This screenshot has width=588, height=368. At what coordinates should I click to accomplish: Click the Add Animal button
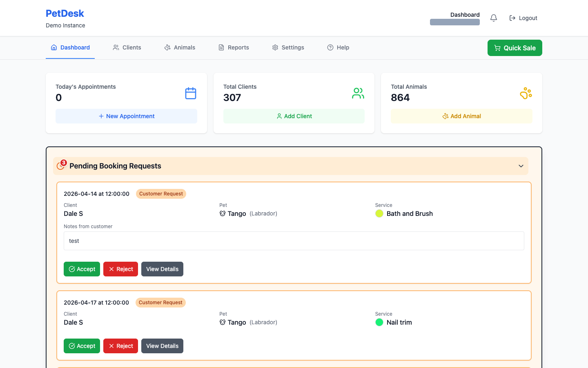[x=461, y=116]
